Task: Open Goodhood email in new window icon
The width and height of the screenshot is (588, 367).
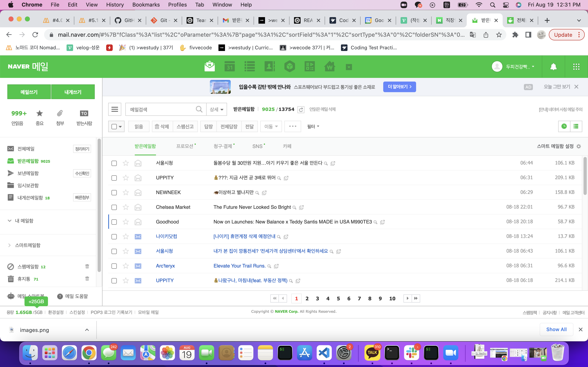Action: [382, 222]
